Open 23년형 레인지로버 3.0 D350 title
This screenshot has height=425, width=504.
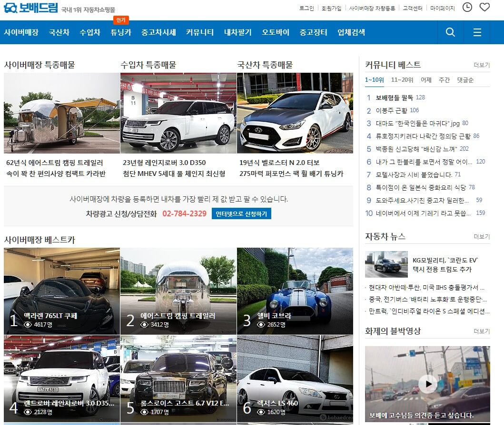pos(164,163)
